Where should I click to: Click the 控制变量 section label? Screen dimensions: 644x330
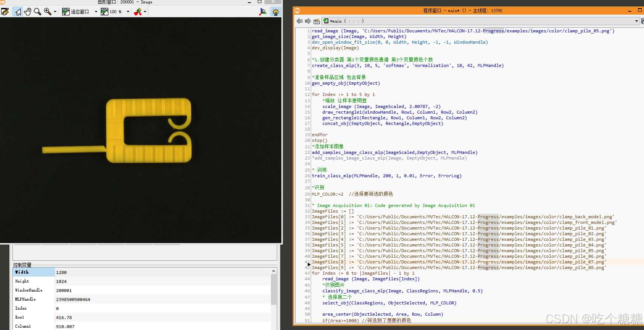(x=23, y=265)
